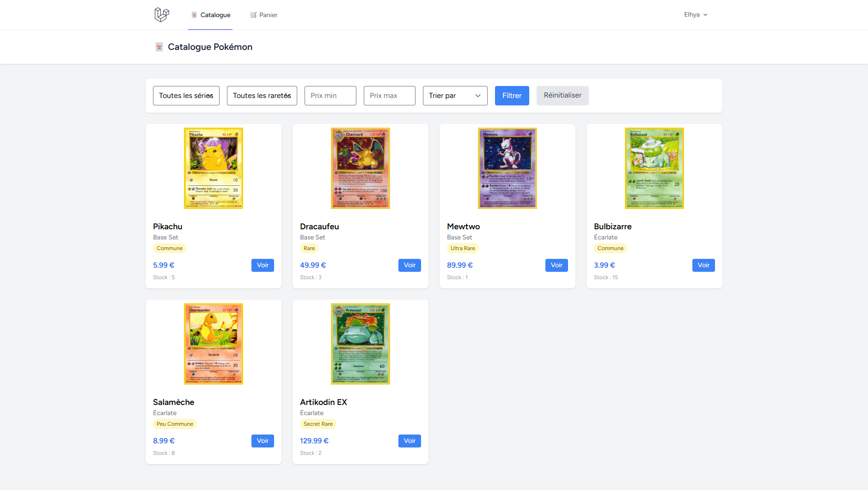Click inside the Prix min field
Screen dimensions: 868x490
(330, 96)
